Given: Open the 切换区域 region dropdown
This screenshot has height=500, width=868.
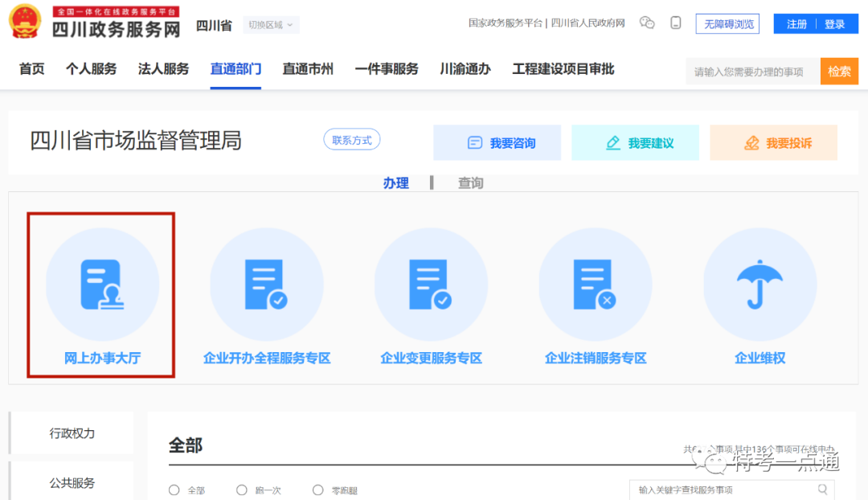Looking at the screenshot, I should [271, 25].
